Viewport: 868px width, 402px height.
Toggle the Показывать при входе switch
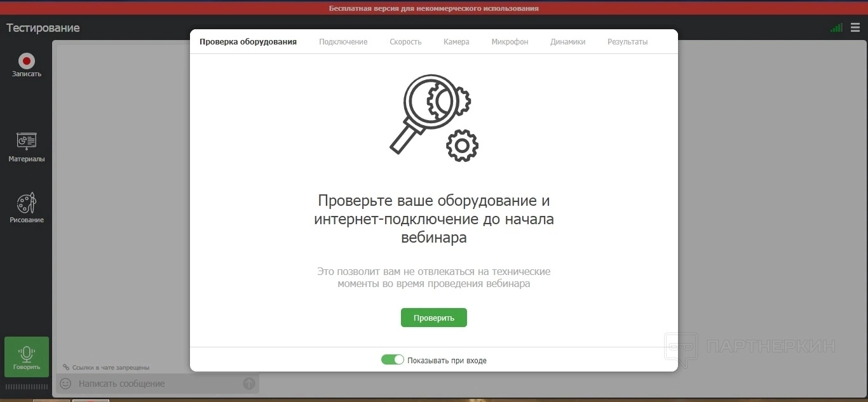click(393, 360)
